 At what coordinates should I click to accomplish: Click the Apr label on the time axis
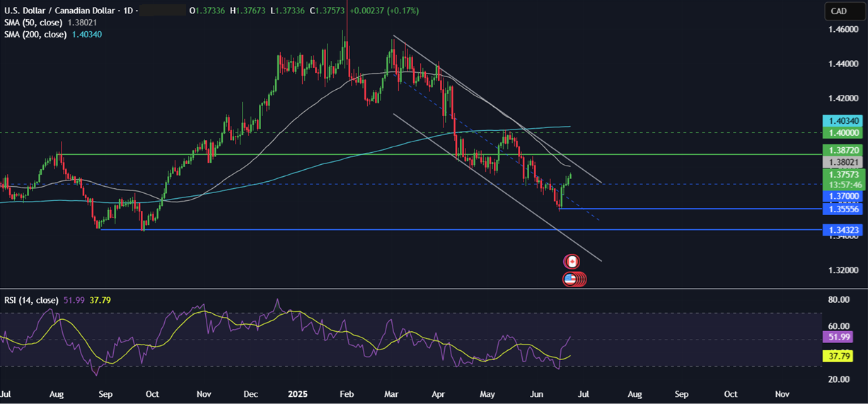coord(439,393)
